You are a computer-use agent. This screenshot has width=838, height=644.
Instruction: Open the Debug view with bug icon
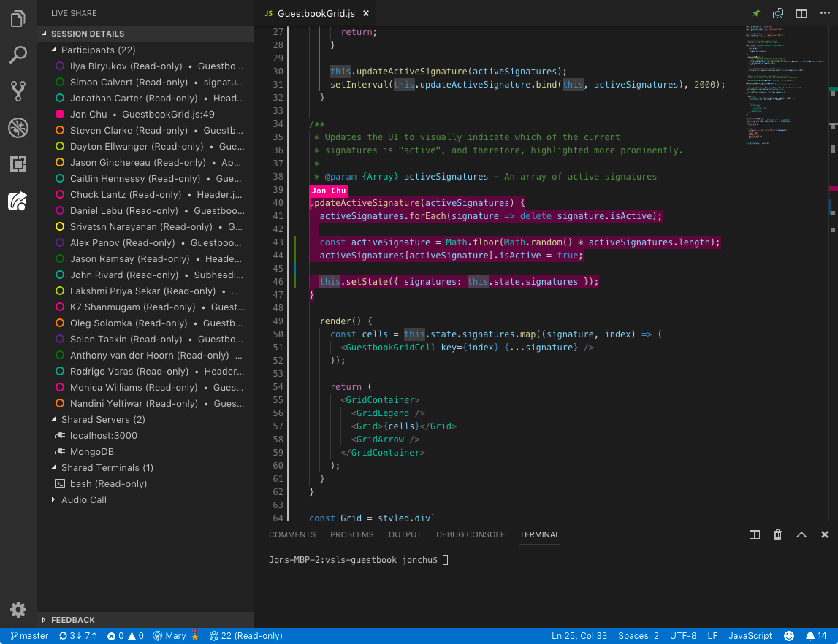pyautogui.click(x=18, y=128)
